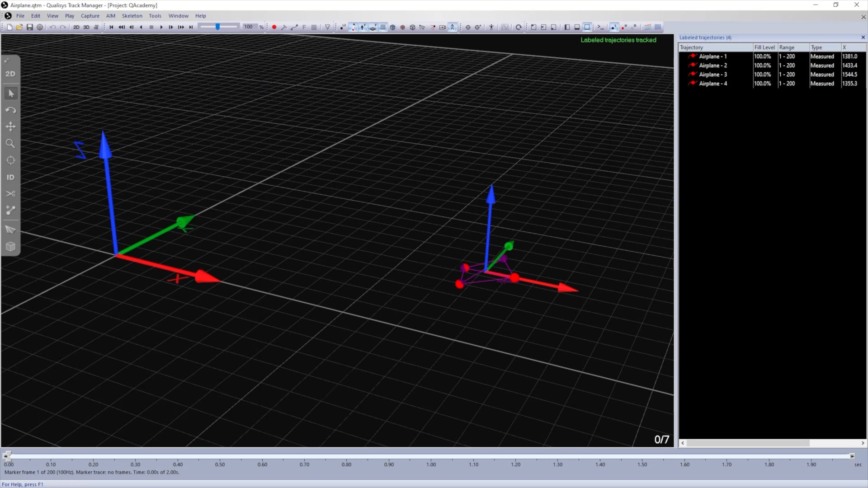
Task: Adjust the playback speed slider
Action: [x=218, y=27]
